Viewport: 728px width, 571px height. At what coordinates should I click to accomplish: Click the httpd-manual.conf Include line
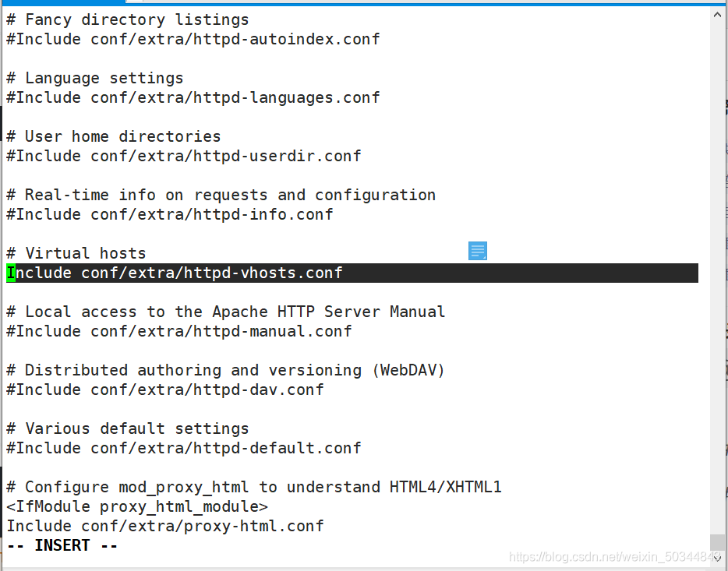(x=179, y=332)
